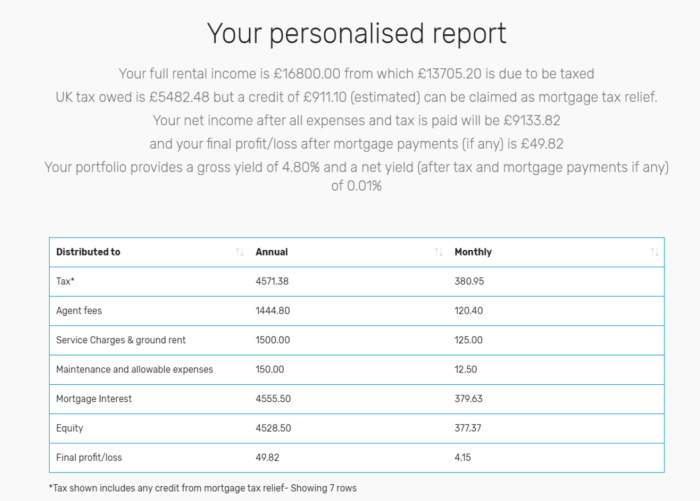This screenshot has height=501, width=700.
Task: Click the Annual column header
Action: [349, 252]
